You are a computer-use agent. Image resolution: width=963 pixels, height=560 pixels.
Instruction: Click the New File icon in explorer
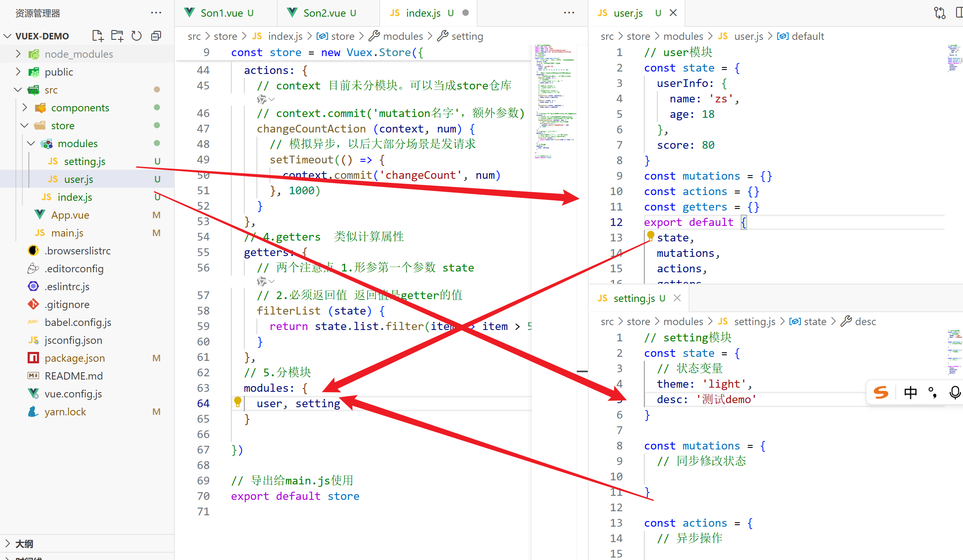pyautogui.click(x=98, y=36)
